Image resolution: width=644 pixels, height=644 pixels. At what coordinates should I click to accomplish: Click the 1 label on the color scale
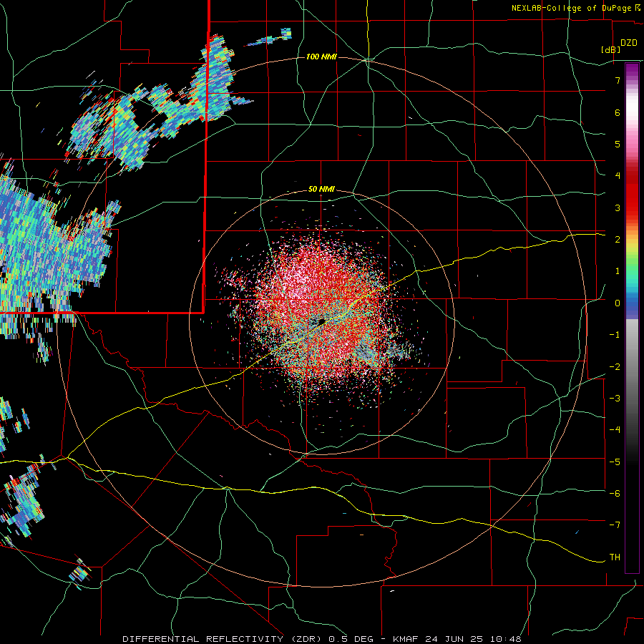(x=618, y=271)
